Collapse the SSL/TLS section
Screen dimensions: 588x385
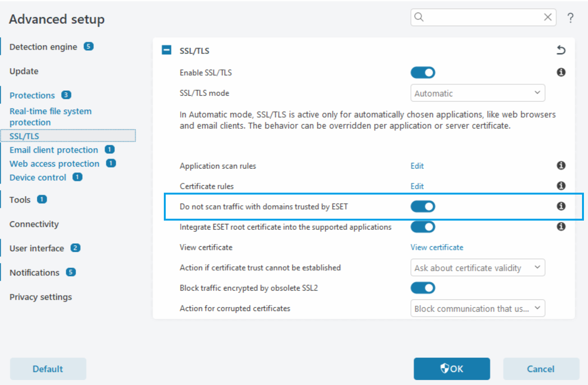[x=166, y=50]
